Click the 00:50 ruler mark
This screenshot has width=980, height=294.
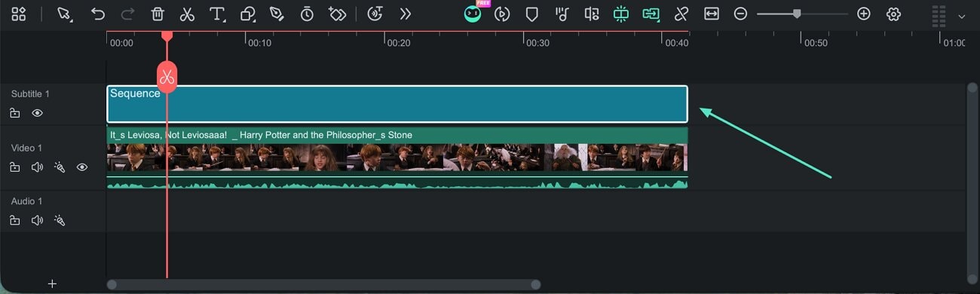pyautogui.click(x=816, y=43)
